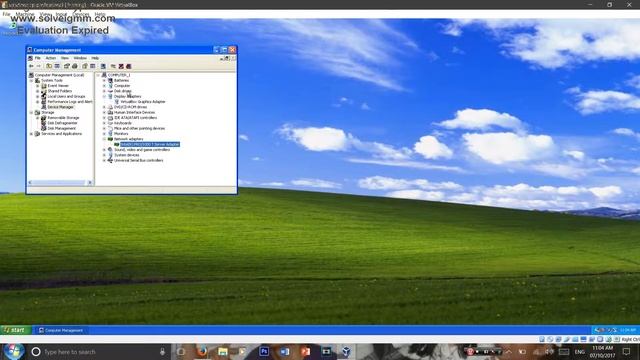The width and height of the screenshot is (640, 360).
Task: Open the Help menu in Computer Management
Action: tap(95, 58)
